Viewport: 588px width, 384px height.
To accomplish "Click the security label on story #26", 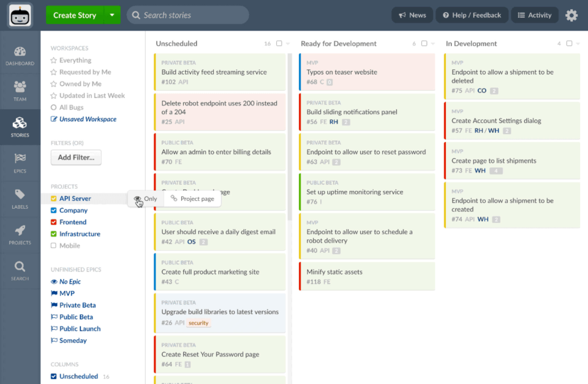I will [x=198, y=323].
